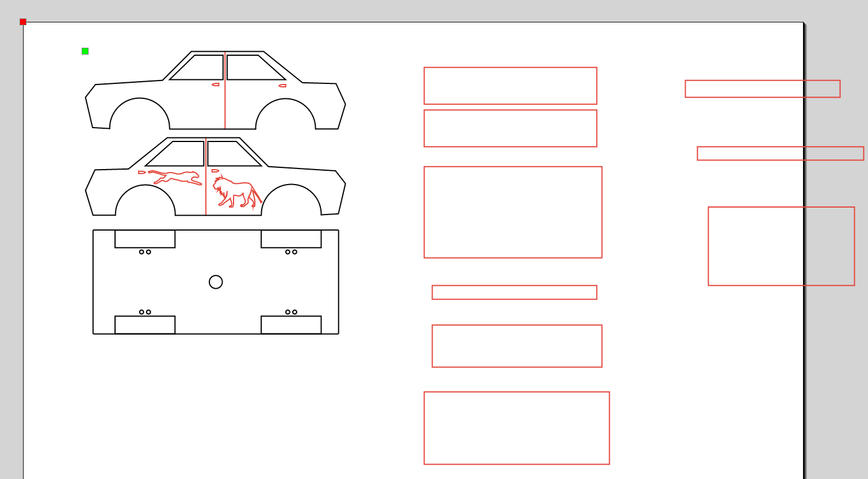
Task: Click the rear door handle of top car
Action: (x=282, y=86)
